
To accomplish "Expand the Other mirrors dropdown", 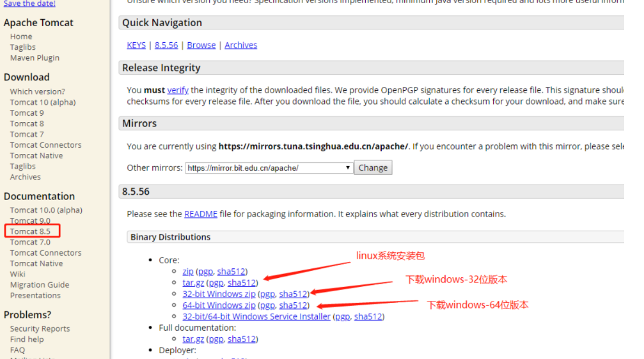I will [x=269, y=168].
